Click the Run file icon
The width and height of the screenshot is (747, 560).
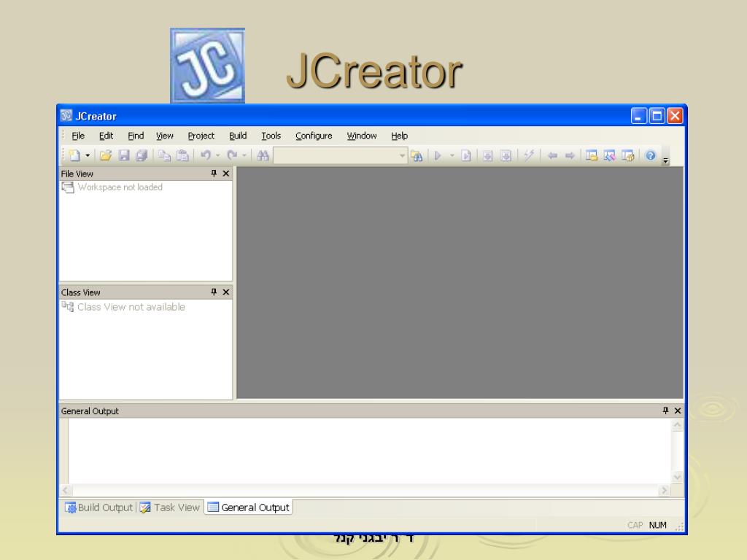(466, 155)
